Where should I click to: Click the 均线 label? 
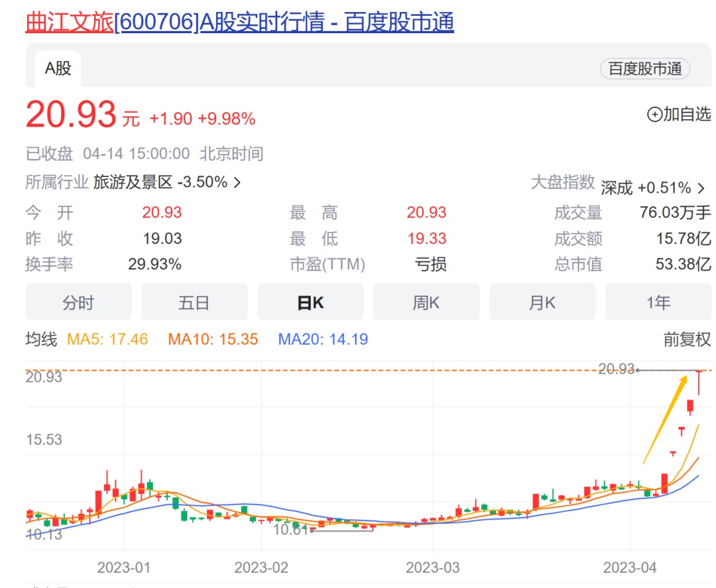41,339
